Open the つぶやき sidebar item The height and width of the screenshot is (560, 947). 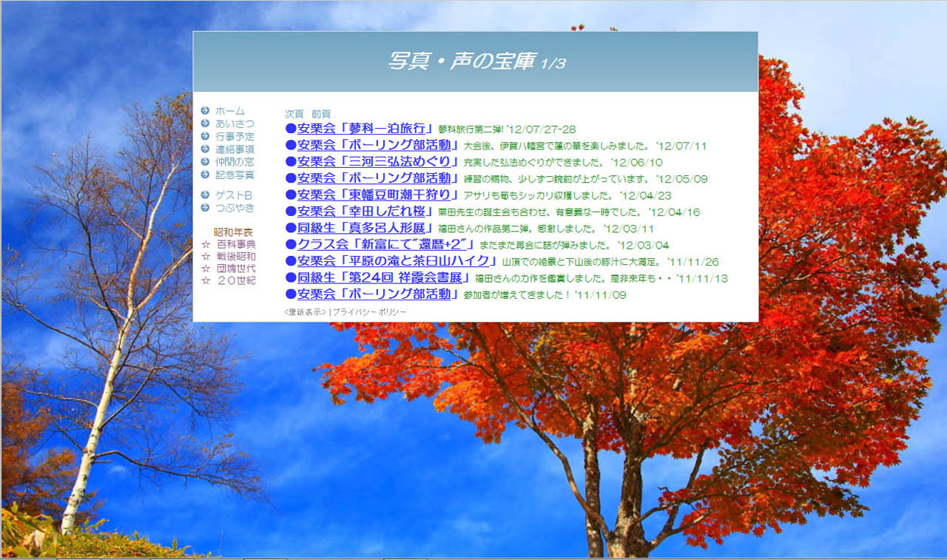(235, 208)
